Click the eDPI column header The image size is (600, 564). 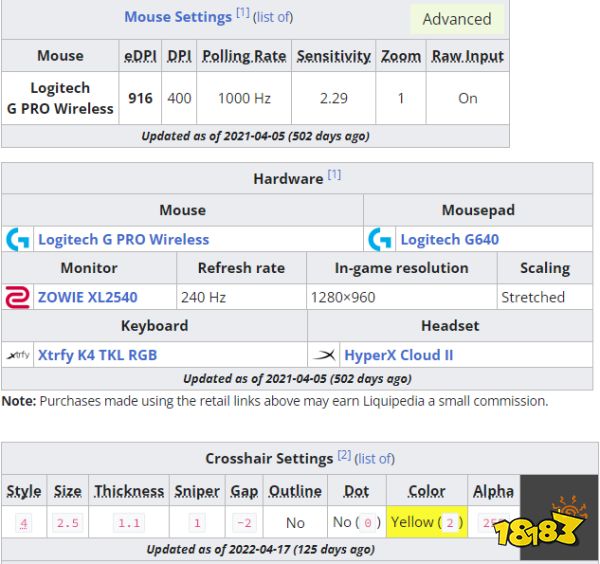click(140, 56)
